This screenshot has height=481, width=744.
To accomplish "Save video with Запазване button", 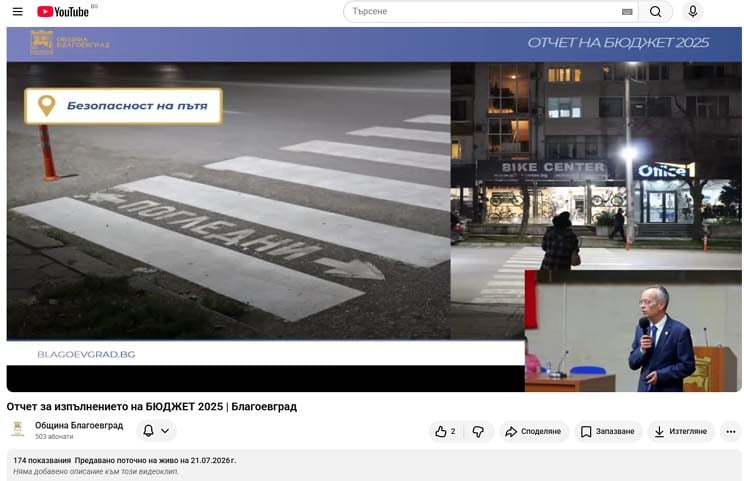I will (x=608, y=431).
